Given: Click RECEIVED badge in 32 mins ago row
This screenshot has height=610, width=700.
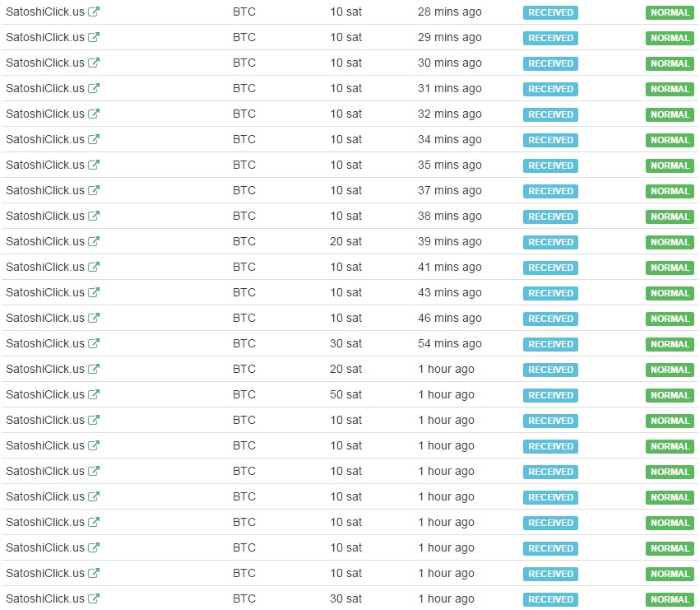Looking at the screenshot, I should coord(550,114).
